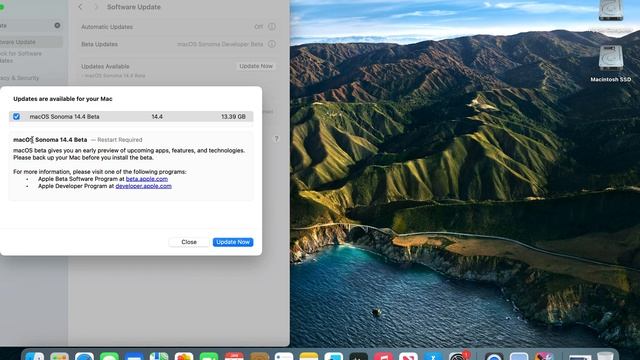
Task: Open System Settings Dock icon with red badge
Action: (x=458, y=356)
